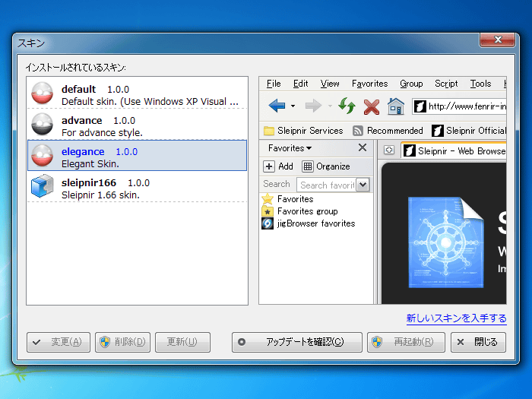Click 'For advance style.' description
532x399 pixels.
[x=102, y=133]
